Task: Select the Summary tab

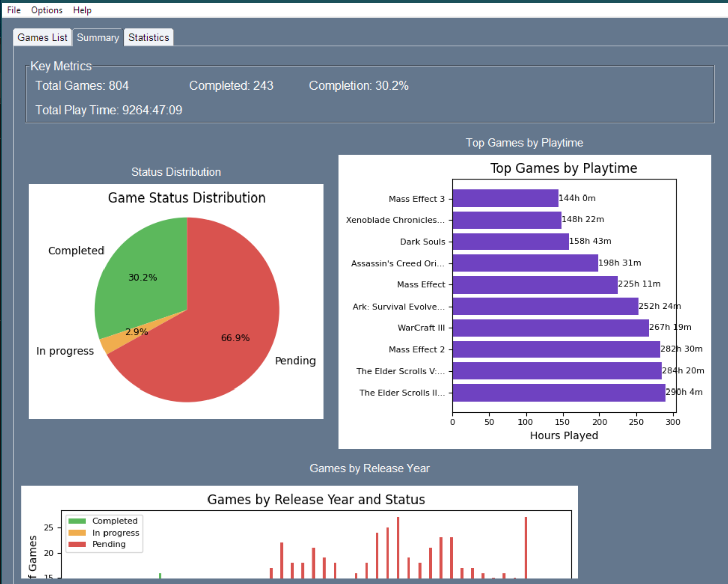Action: pyautogui.click(x=98, y=37)
